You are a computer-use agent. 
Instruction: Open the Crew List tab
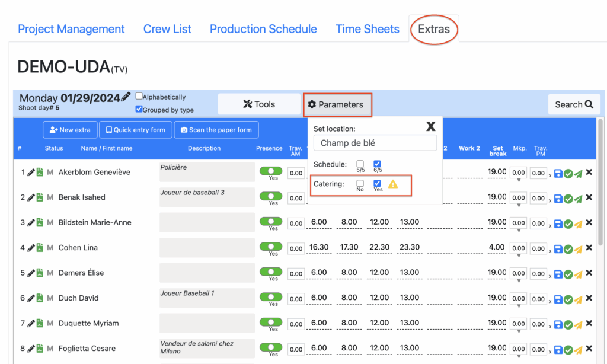[167, 29]
